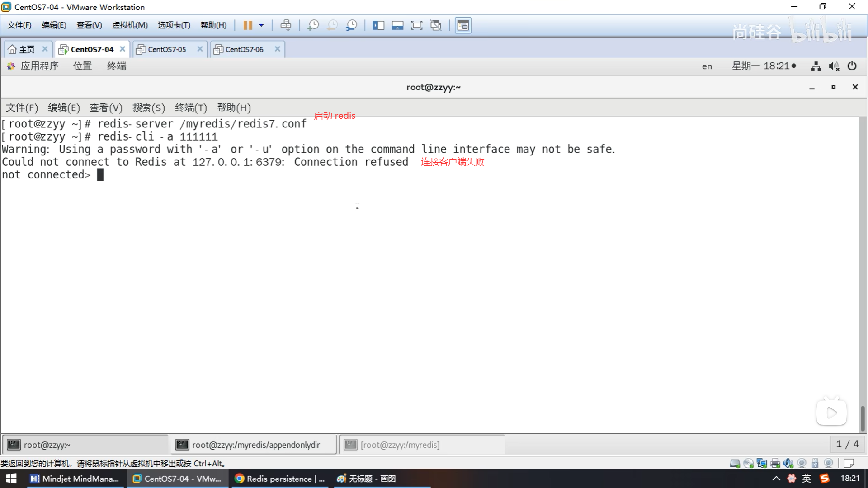This screenshot has width=868, height=488.
Task: Open the snapshot manager icon
Action: pyautogui.click(x=352, y=25)
